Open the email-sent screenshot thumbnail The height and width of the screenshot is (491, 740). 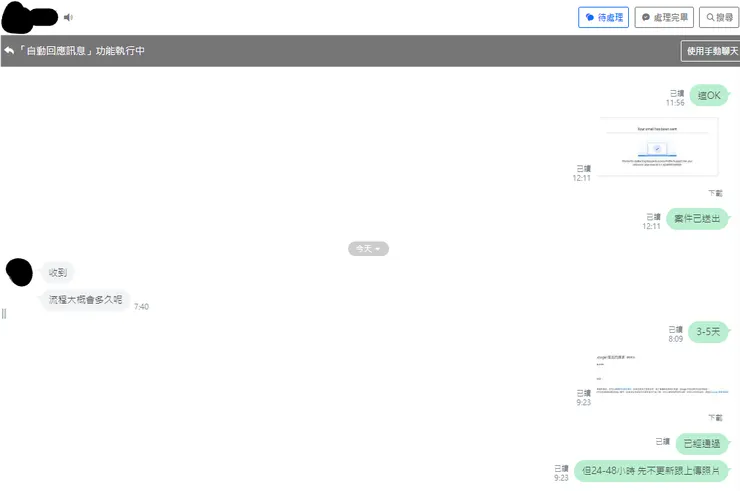(659, 146)
